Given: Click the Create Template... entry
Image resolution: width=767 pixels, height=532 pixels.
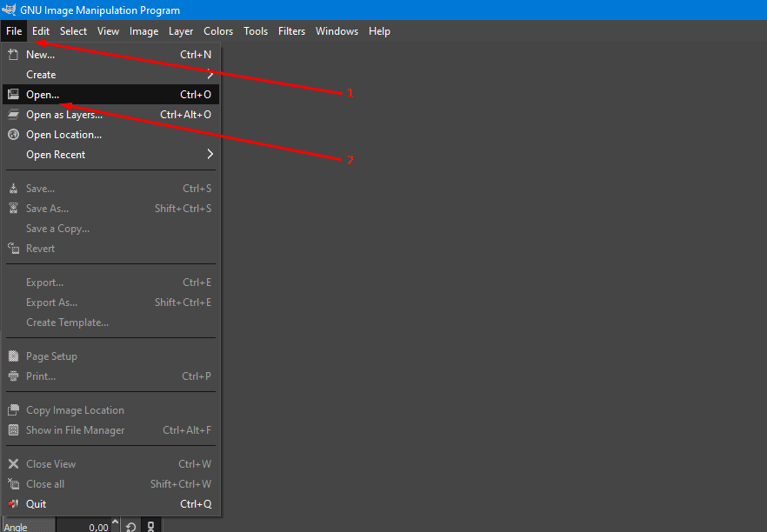Looking at the screenshot, I should pos(110,323).
